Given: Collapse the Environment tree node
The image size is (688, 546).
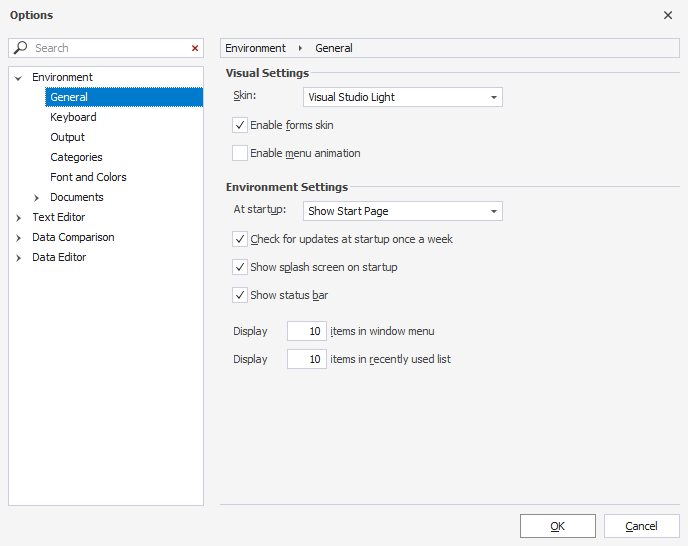Looking at the screenshot, I should click(18, 77).
